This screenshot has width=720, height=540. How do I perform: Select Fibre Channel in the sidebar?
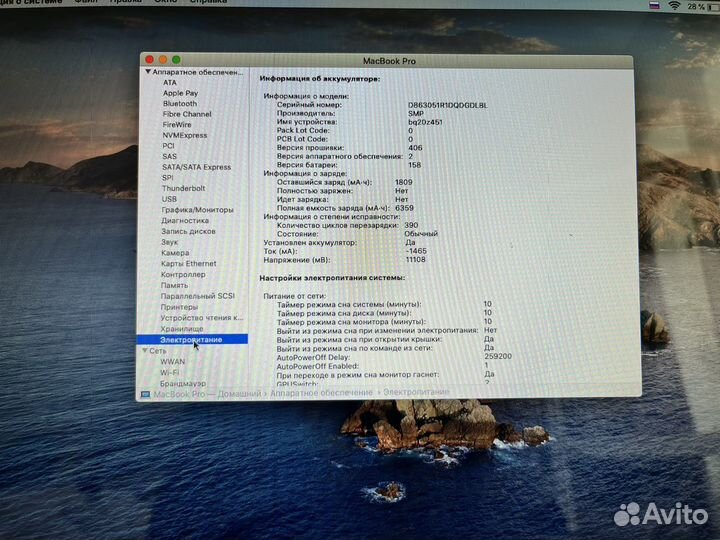(187, 114)
